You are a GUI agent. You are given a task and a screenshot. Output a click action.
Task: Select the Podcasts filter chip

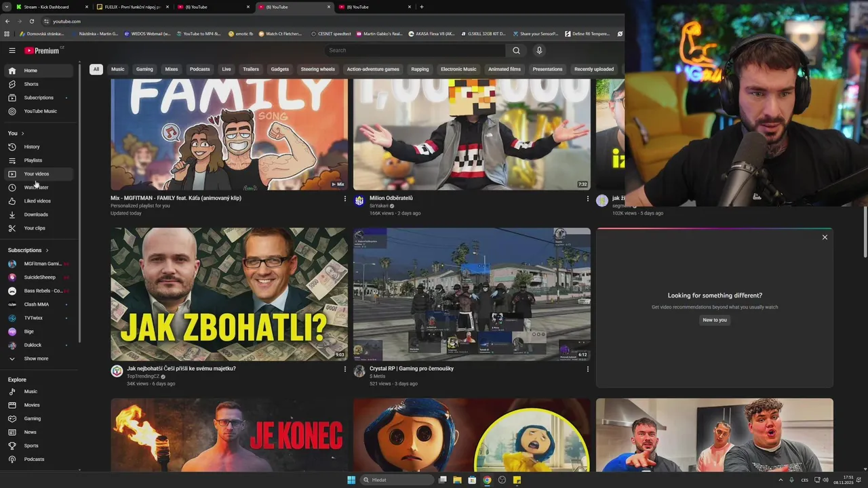200,69
